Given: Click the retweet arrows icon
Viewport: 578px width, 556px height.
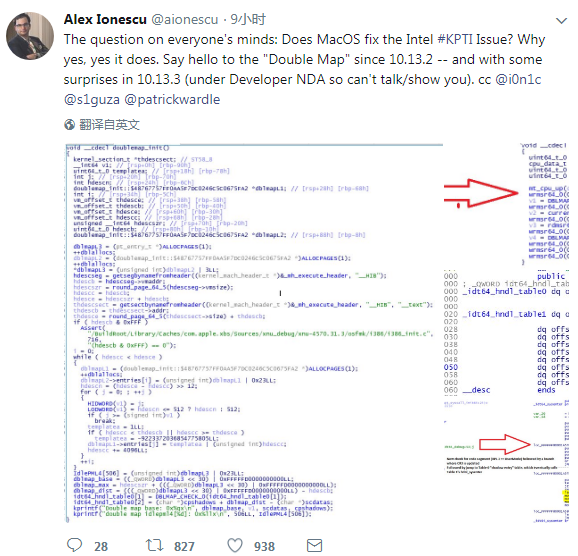Looking at the screenshot, I should (154, 545).
